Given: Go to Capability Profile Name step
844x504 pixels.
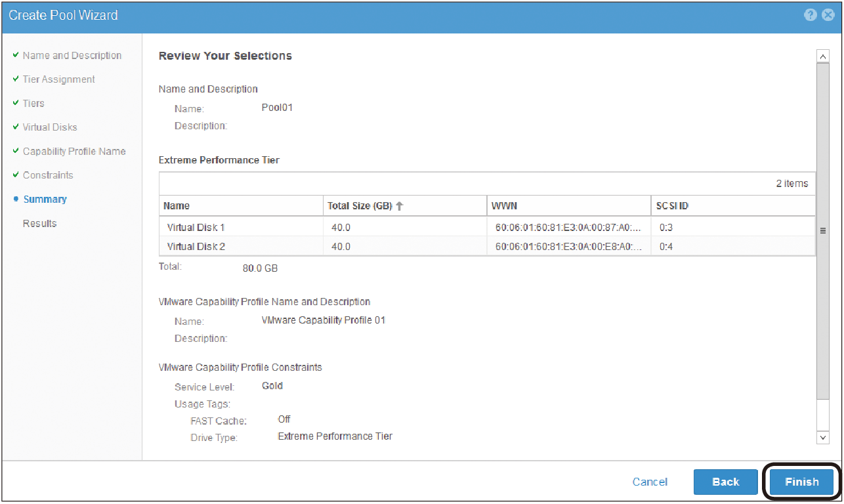Looking at the screenshot, I should [x=74, y=151].
